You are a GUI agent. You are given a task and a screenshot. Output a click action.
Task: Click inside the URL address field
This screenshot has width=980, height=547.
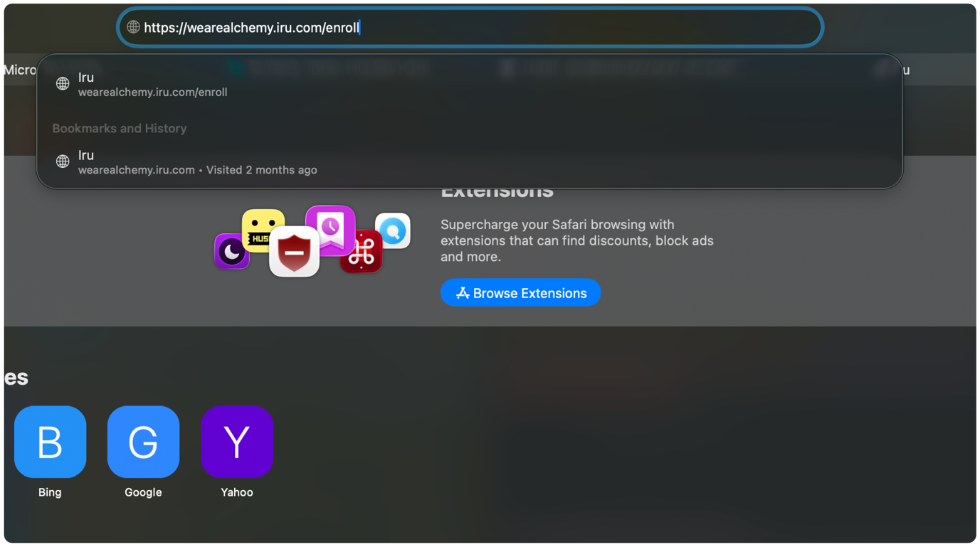point(470,27)
